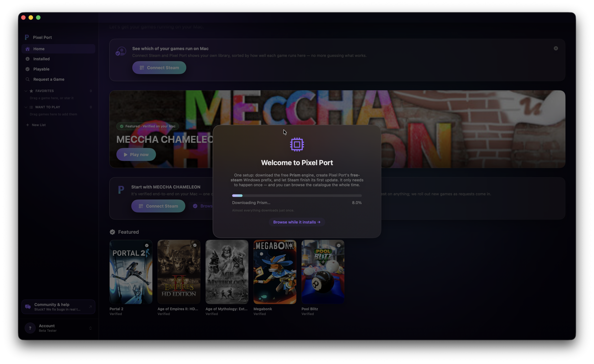Open Age of Empires II cover
594x364 pixels.
tap(179, 272)
